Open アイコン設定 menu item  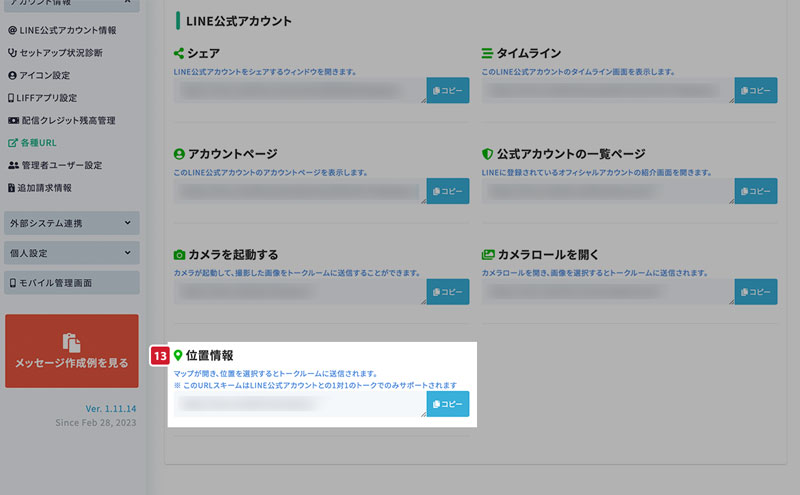click(39, 75)
